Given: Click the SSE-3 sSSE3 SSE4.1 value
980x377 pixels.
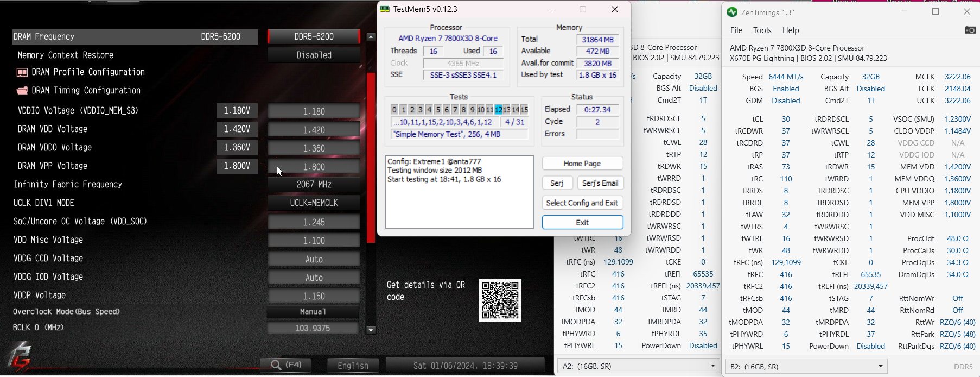Looking at the screenshot, I should click(463, 75).
